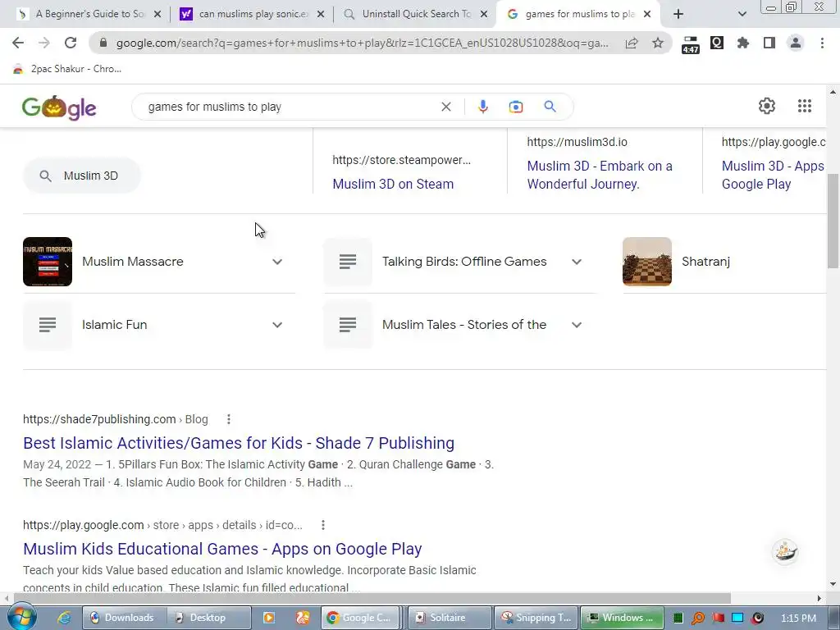840x630 pixels.
Task: Click the URL address bar
Action: click(362, 43)
